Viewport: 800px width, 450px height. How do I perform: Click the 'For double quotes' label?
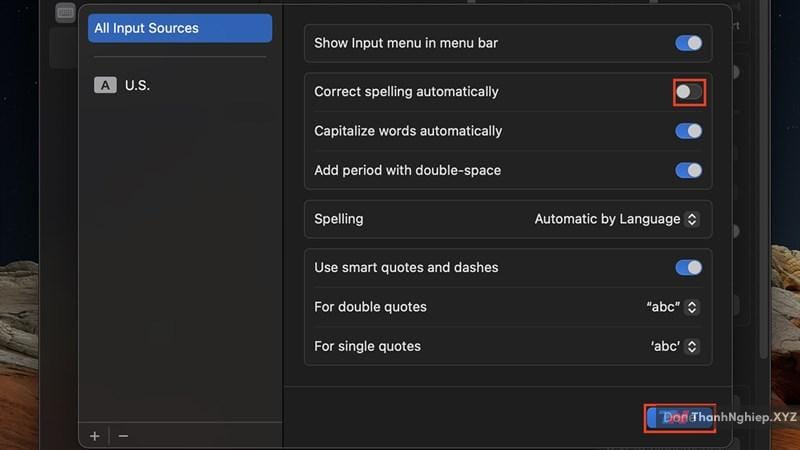(x=370, y=307)
